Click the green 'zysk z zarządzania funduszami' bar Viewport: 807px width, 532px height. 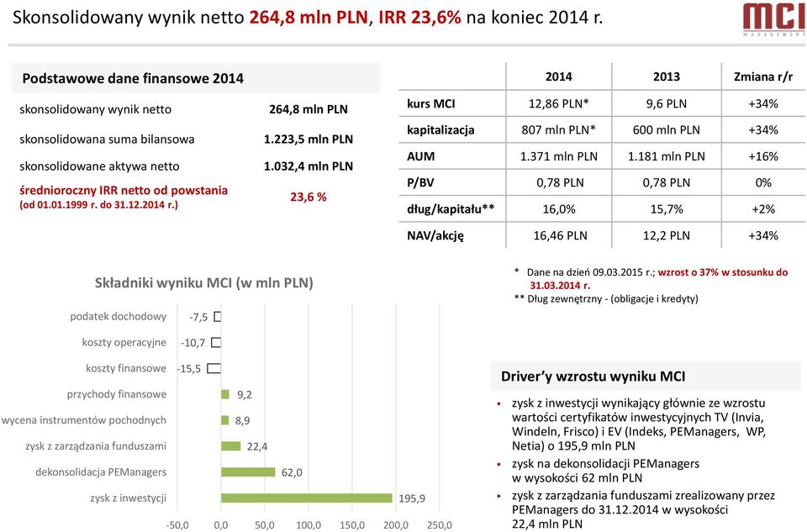[231, 446]
